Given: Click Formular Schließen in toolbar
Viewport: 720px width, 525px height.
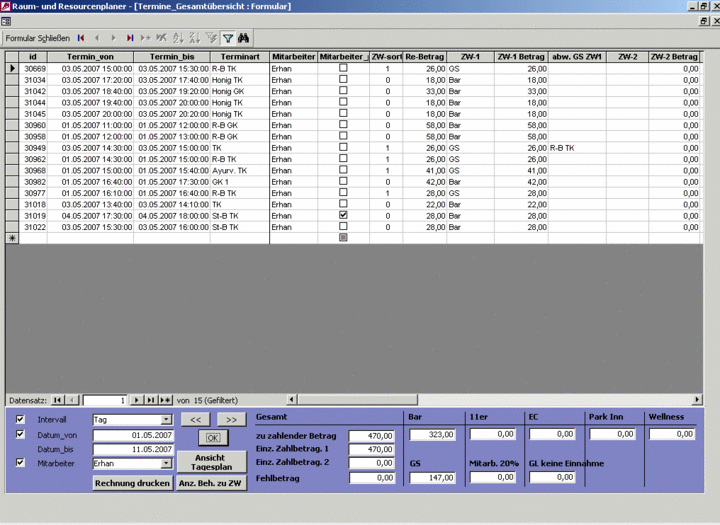Looking at the screenshot, I should 38,38.
